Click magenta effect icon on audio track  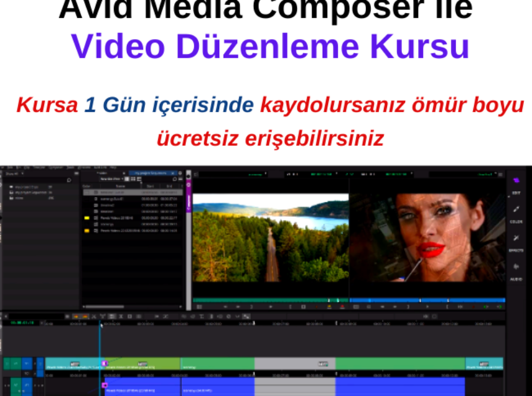click(x=105, y=385)
